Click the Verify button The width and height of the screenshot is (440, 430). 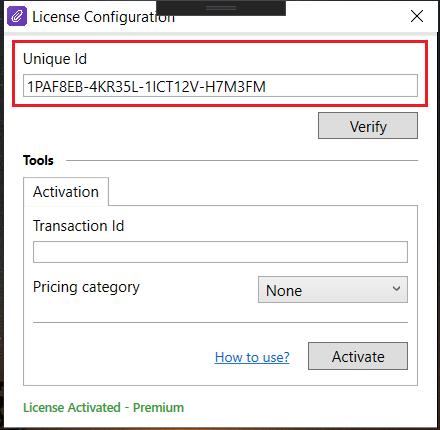[x=368, y=126]
